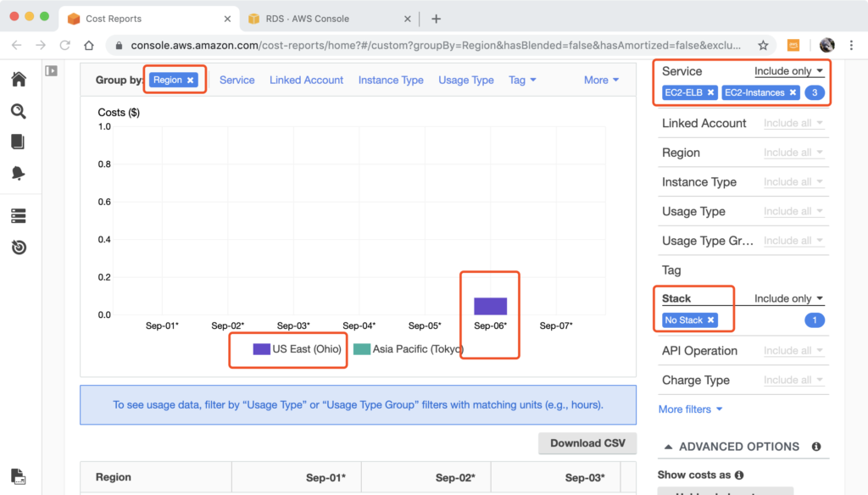Open the Charge Type Include all dropdown
The width and height of the screenshot is (868, 495).
(x=793, y=380)
